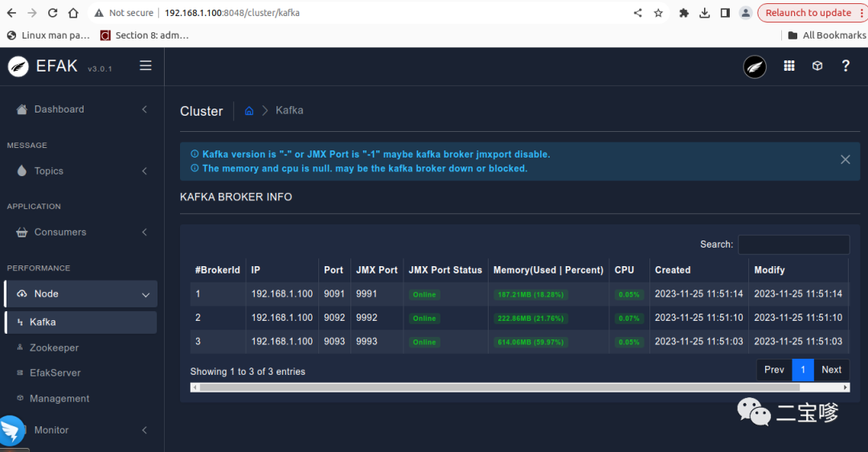Open the browser downloads icon
The height and width of the screenshot is (452, 868).
tap(705, 13)
